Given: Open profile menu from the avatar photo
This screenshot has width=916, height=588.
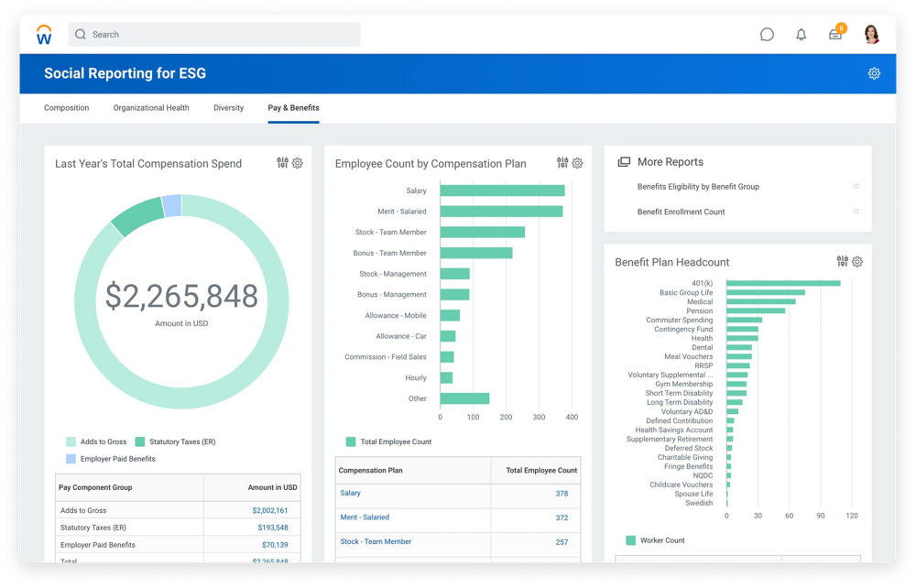Looking at the screenshot, I should [870, 34].
